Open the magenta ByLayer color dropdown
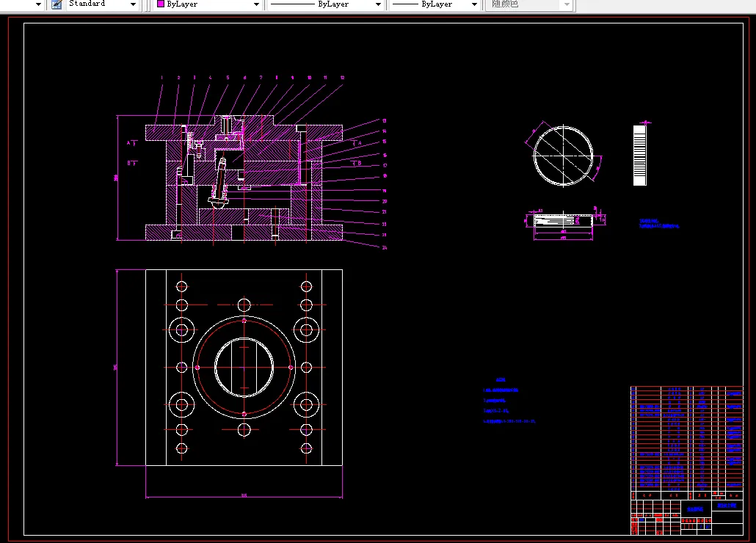The image size is (756, 543). coord(256,4)
